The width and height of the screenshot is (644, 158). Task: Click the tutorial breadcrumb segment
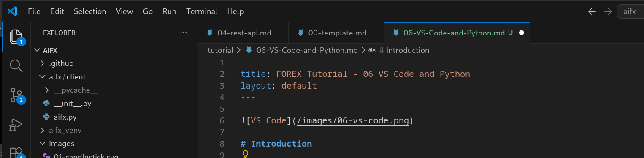(x=220, y=50)
